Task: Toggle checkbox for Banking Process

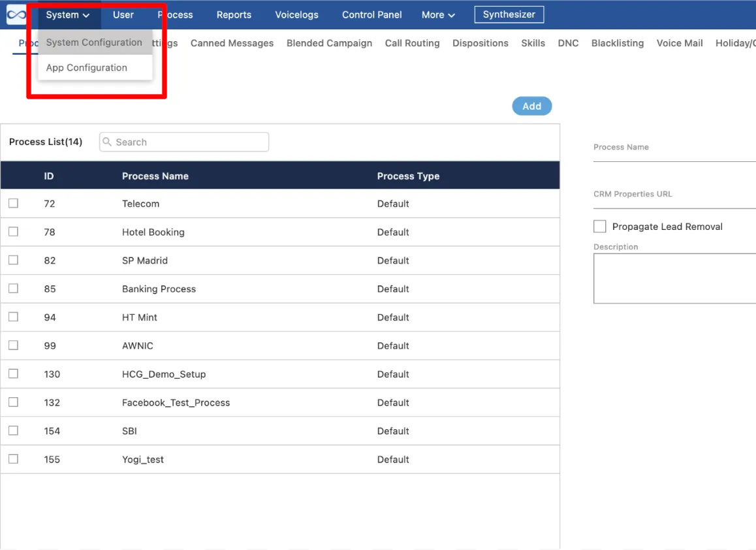Action: click(x=14, y=289)
